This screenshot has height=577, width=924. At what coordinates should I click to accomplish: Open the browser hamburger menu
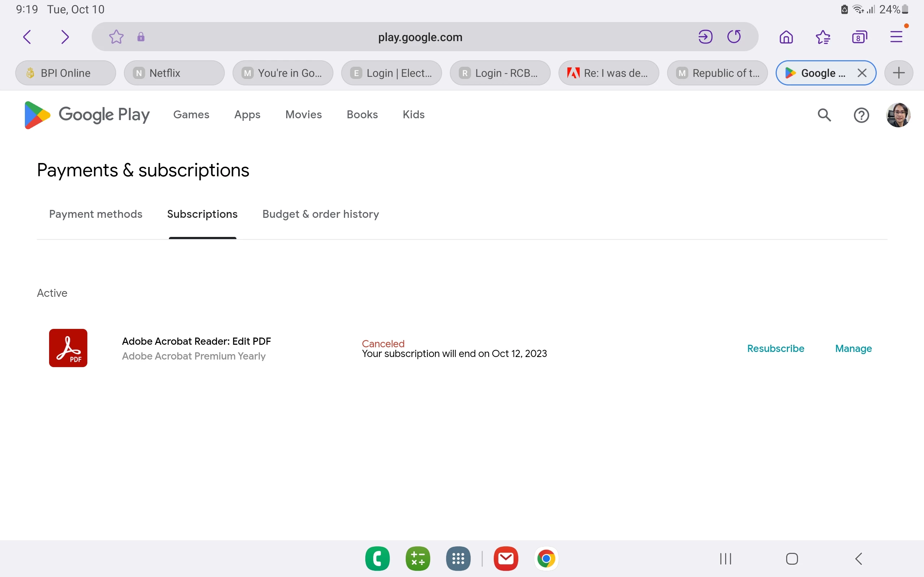tap(896, 37)
